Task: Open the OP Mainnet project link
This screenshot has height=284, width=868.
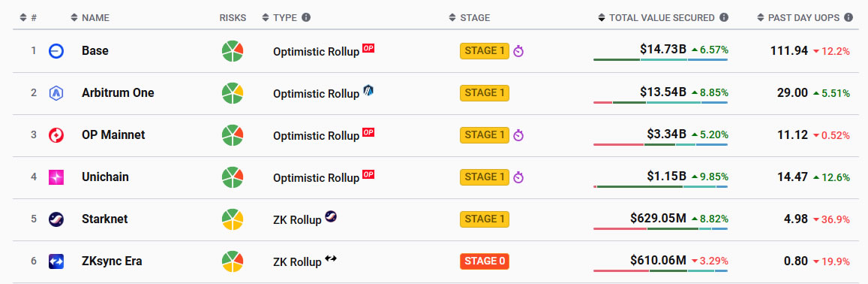Action: tap(113, 134)
